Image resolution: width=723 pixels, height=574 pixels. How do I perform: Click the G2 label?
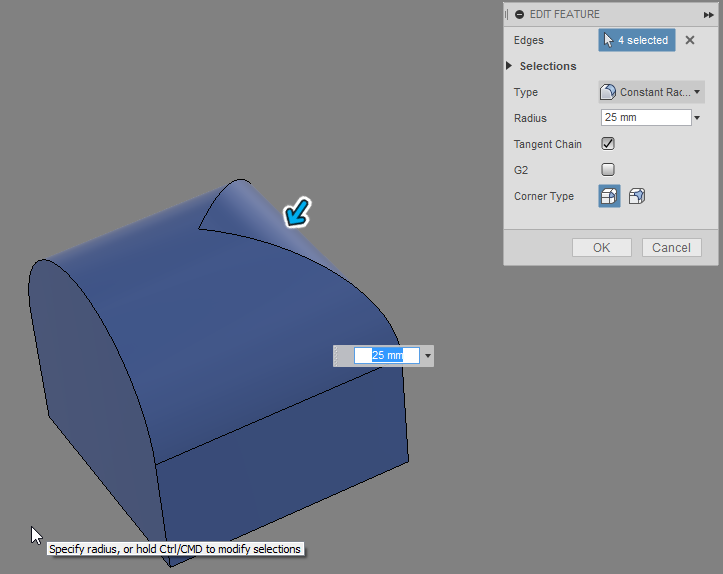click(521, 170)
